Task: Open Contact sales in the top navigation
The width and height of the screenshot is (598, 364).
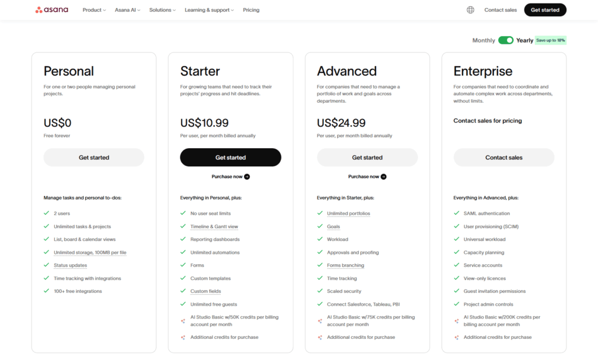Action: click(x=500, y=10)
